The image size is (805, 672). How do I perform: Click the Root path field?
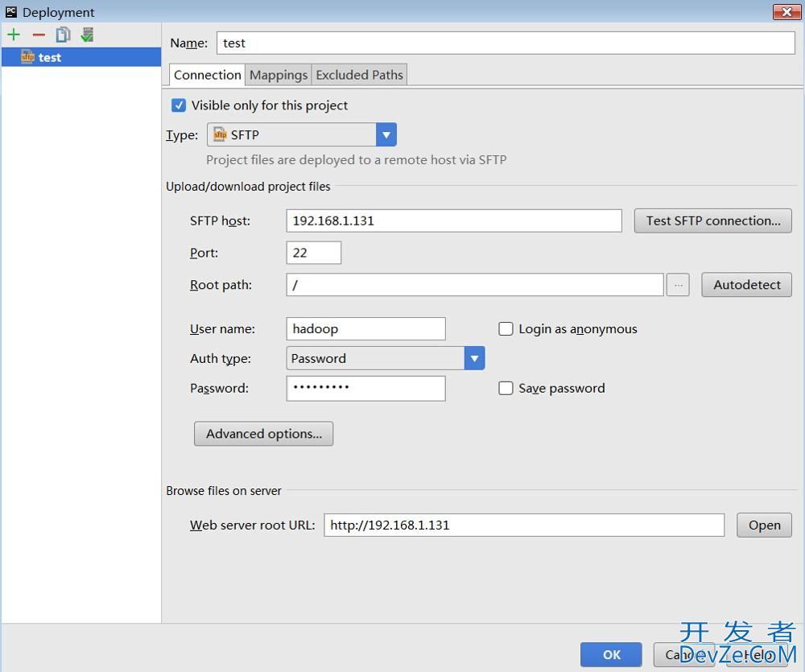475,284
